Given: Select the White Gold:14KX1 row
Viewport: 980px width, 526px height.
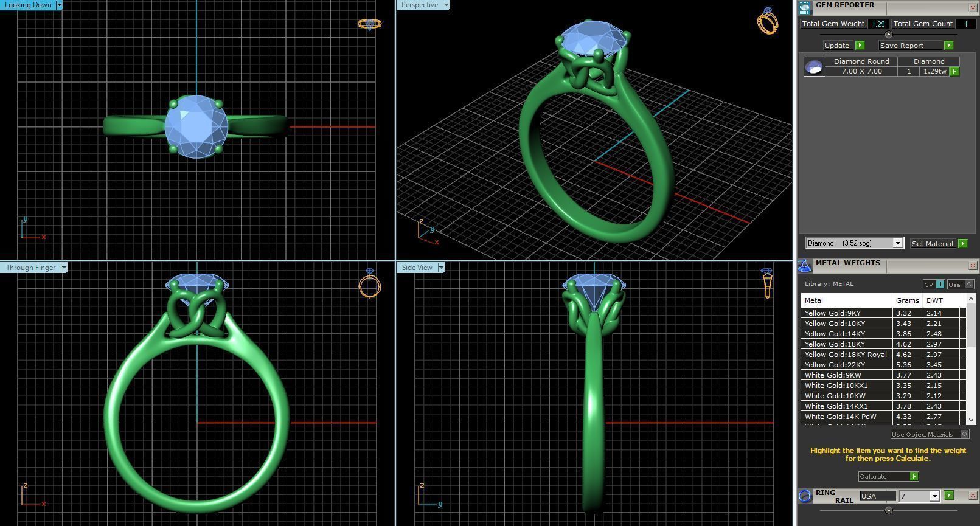Looking at the screenshot, I should tap(883, 406).
